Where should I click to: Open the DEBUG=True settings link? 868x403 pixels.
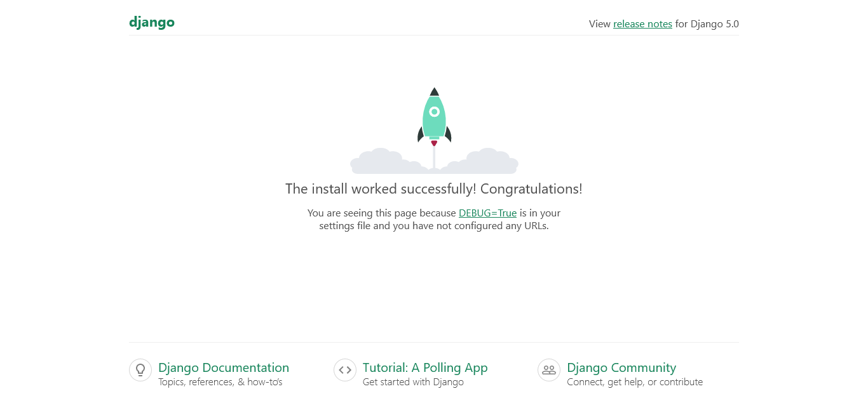coord(487,213)
